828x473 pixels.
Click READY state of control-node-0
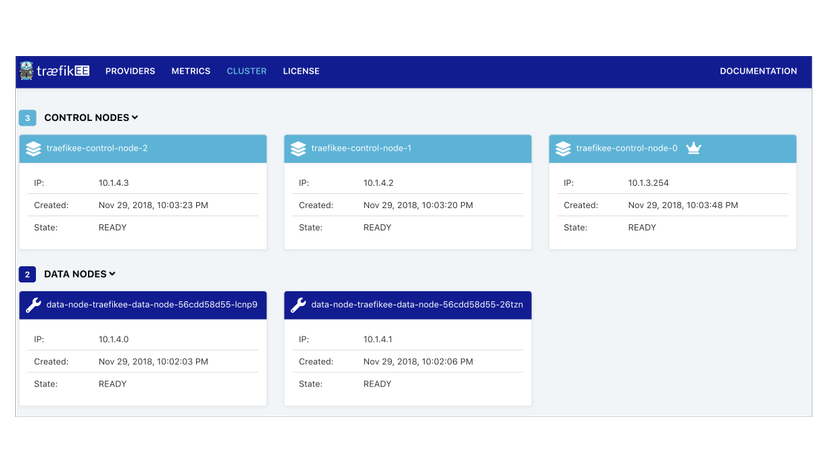point(642,228)
